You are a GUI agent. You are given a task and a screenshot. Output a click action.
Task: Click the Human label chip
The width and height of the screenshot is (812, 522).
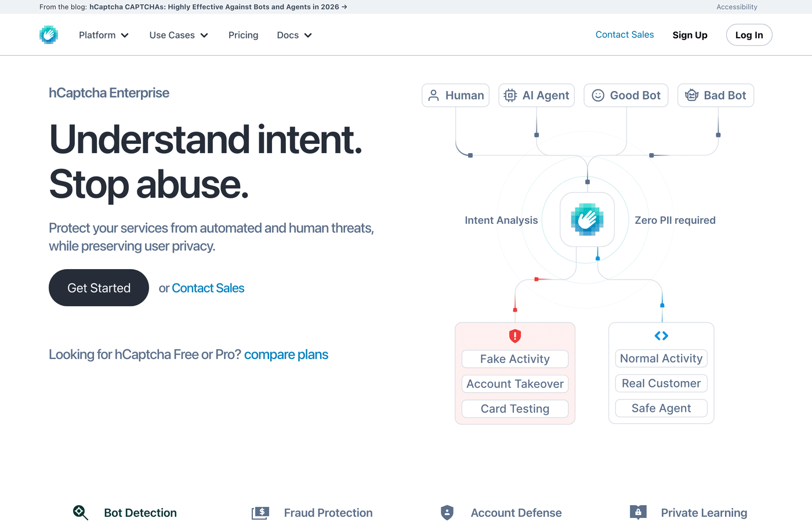(456, 96)
